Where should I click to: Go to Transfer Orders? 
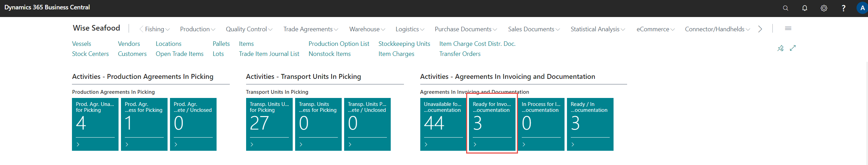tap(460, 54)
